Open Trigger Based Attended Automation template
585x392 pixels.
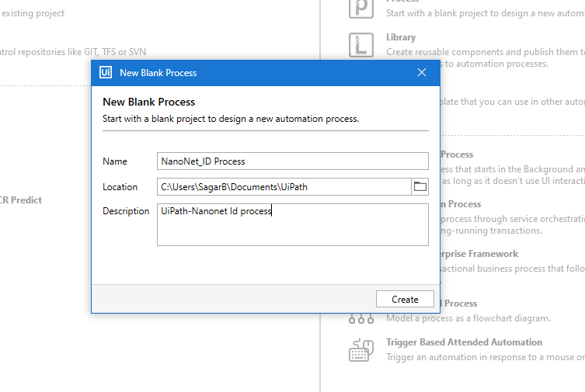pos(464,342)
